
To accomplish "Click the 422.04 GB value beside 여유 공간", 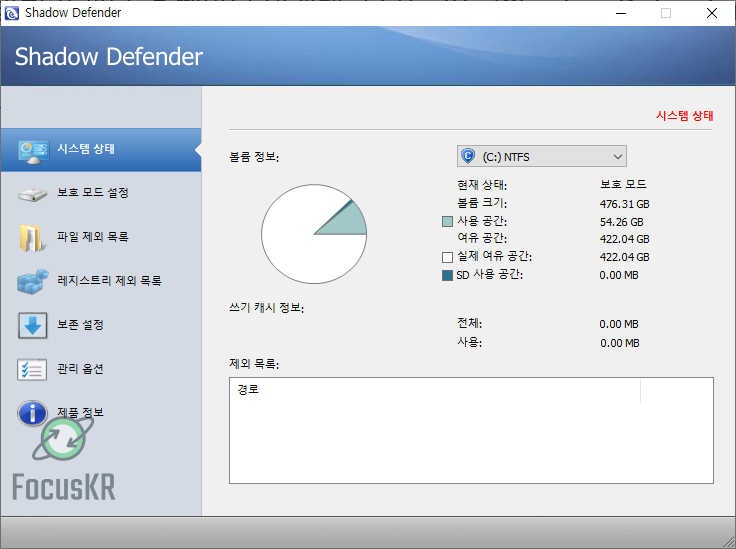I will [624, 239].
